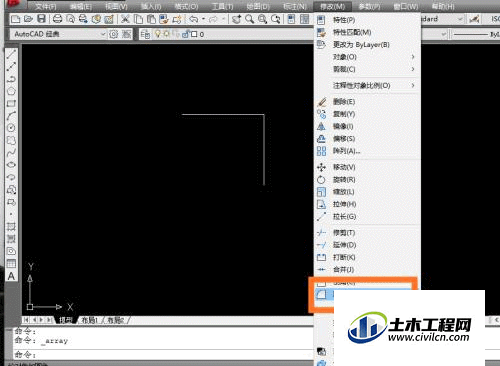Open the 窗口(W) menu

(406, 6)
